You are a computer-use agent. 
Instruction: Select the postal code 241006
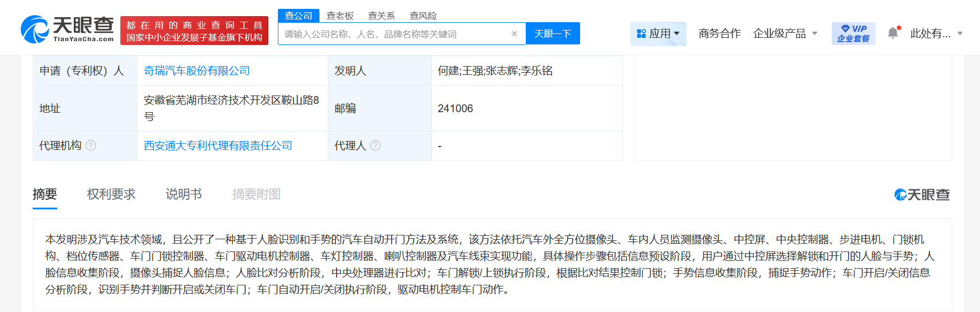tap(455, 108)
